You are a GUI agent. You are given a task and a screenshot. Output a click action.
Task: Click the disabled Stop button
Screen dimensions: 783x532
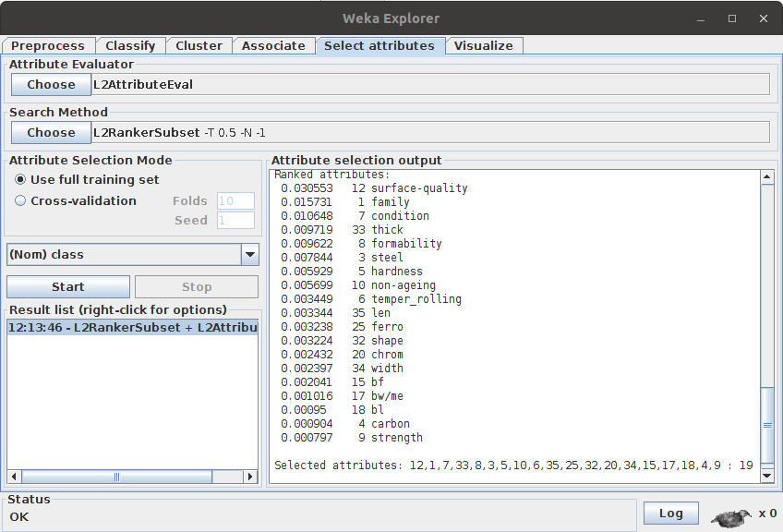pos(197,286)
